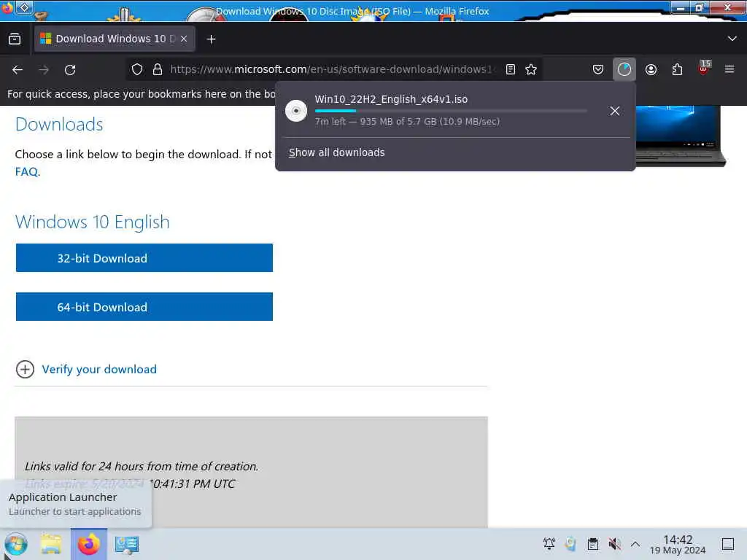
Task: Open the tracking protection shield icon
Action: [x=137, y=69]
